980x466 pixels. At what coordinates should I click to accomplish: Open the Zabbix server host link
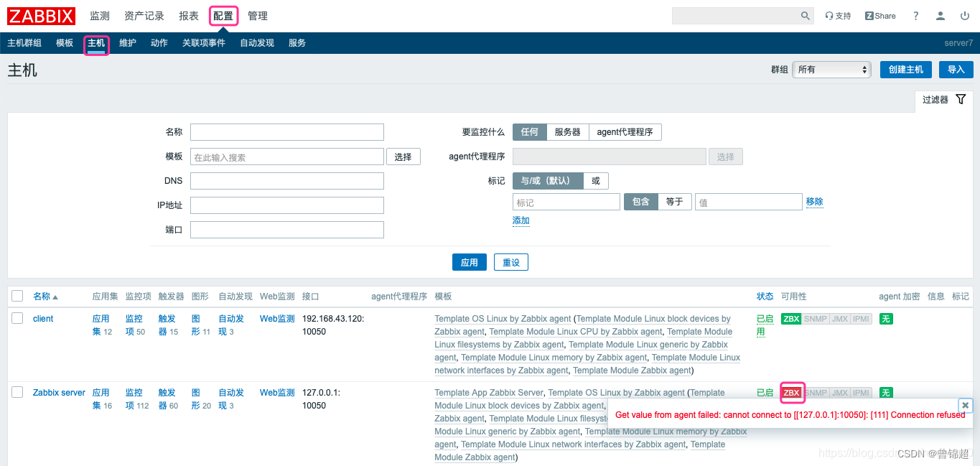tap(59, 393)
